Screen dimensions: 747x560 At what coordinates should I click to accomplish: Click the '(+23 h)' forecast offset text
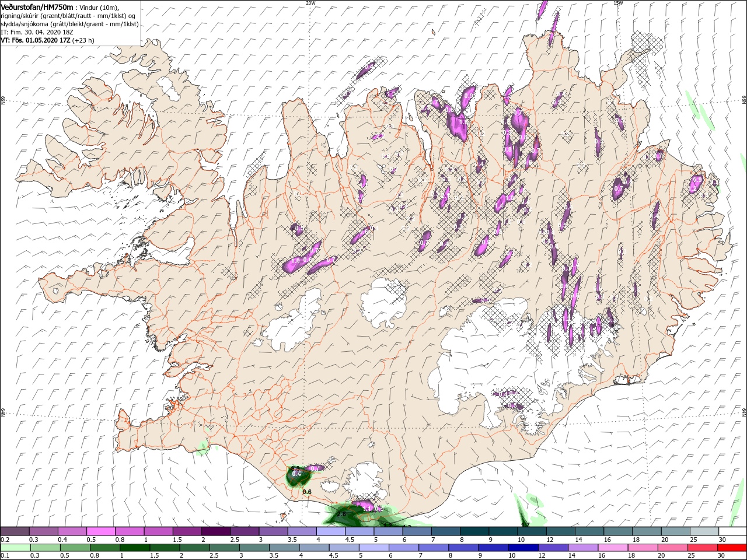(x=83, y=40)
